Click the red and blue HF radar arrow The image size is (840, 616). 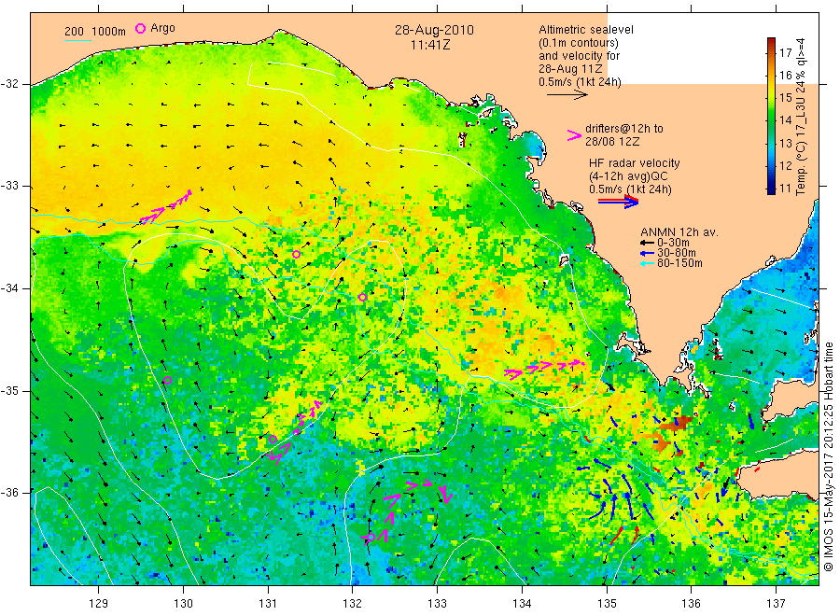click(618, 202)
